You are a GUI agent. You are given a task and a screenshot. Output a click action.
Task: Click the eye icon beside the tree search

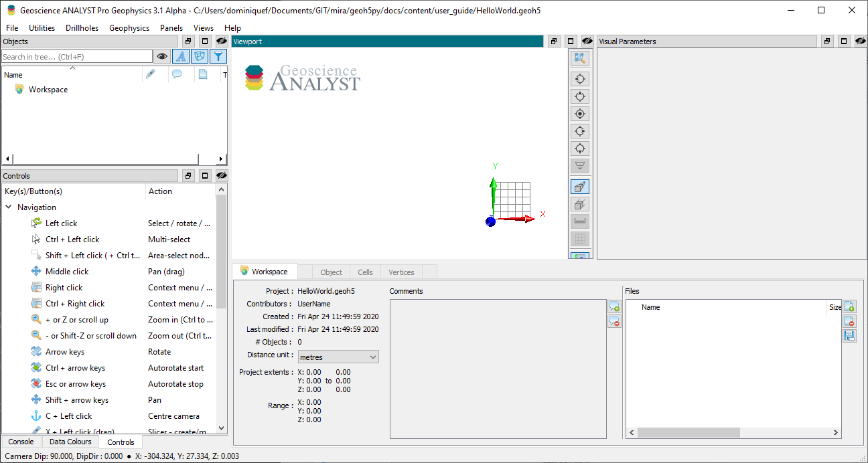(x=161, y=56)
